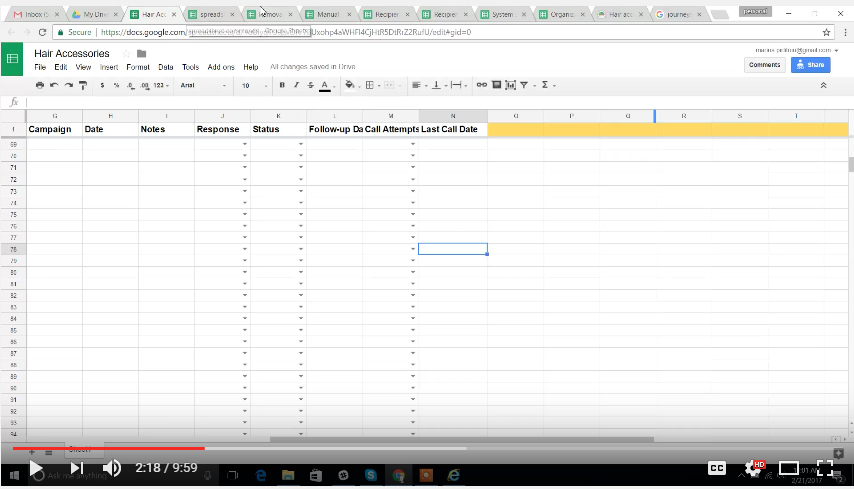Skip to the next video
The height and width of the screenshot is (489, 854).
[x=77, y=468]
